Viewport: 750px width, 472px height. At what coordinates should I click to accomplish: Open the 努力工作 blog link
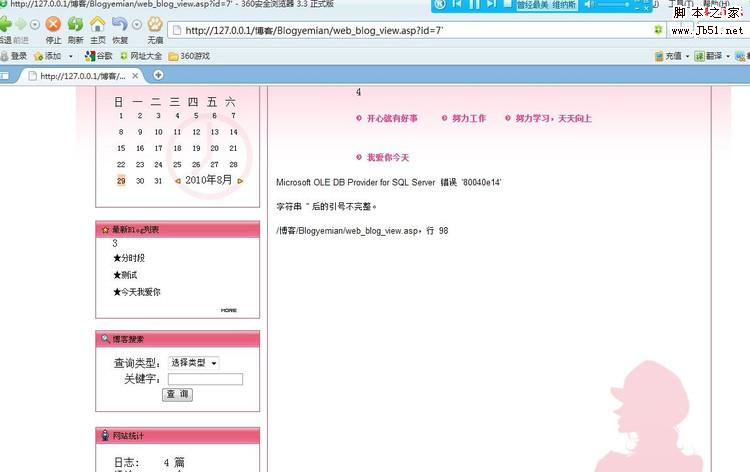469,118
